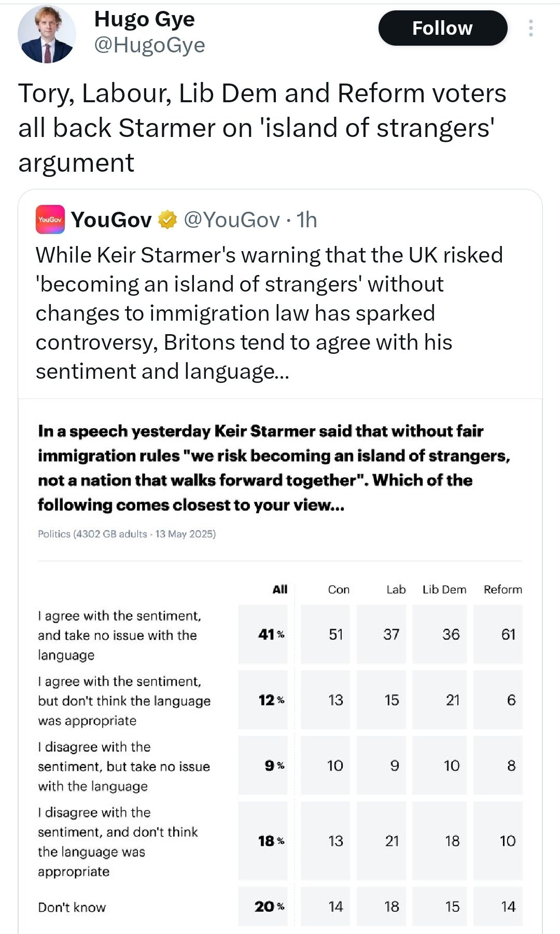Follow Hugo Gye

pyautogui.click(x=442, y=28)
